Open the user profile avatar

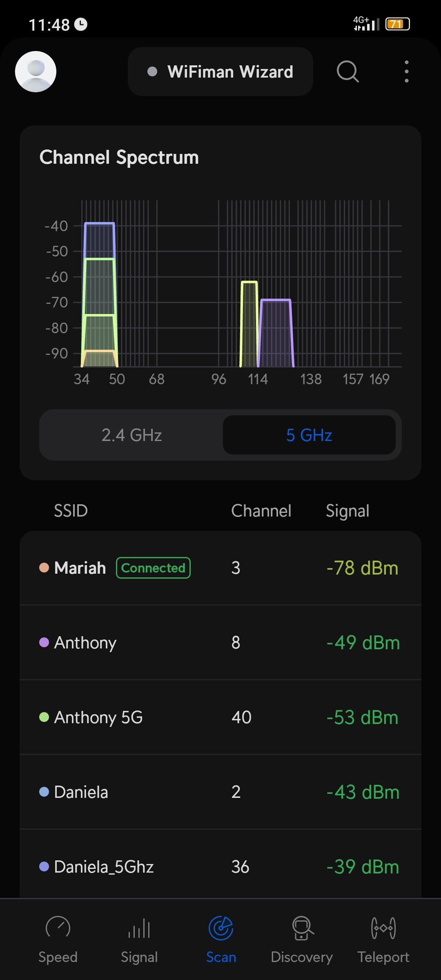pos(36,71)
